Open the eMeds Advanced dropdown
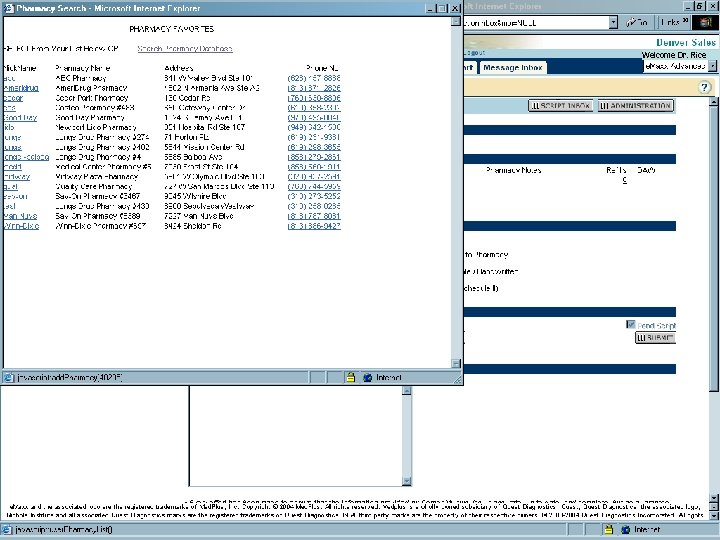This screenshot has width=720, height=540. point(712,66)
